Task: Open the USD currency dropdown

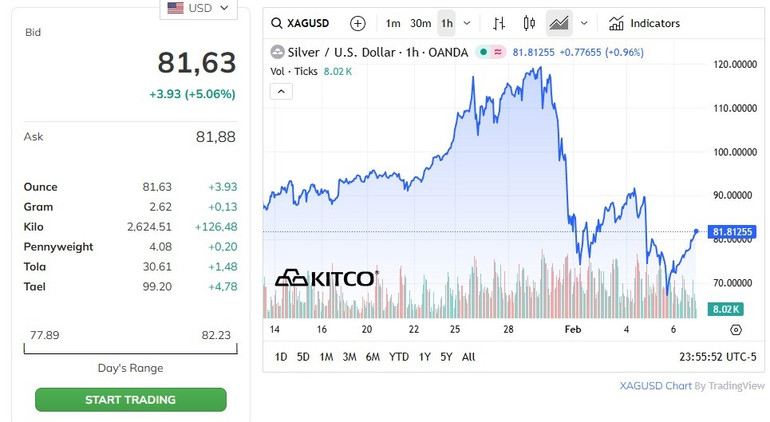Action: [x=198, y=8]
